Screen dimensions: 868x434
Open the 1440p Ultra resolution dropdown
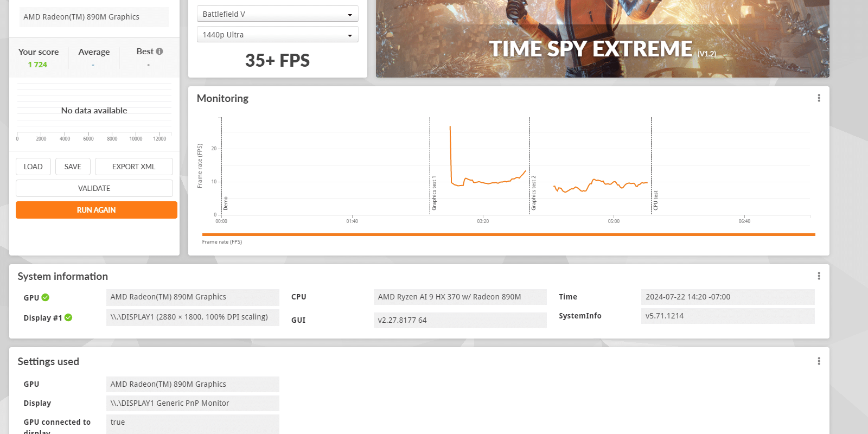click(x=277, y=35)
